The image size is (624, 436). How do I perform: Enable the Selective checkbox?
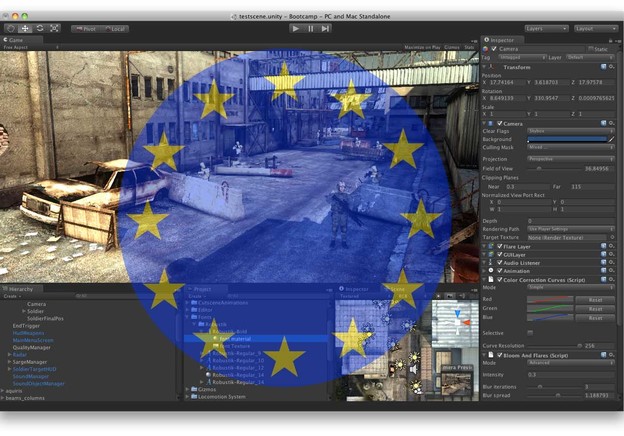530,333
